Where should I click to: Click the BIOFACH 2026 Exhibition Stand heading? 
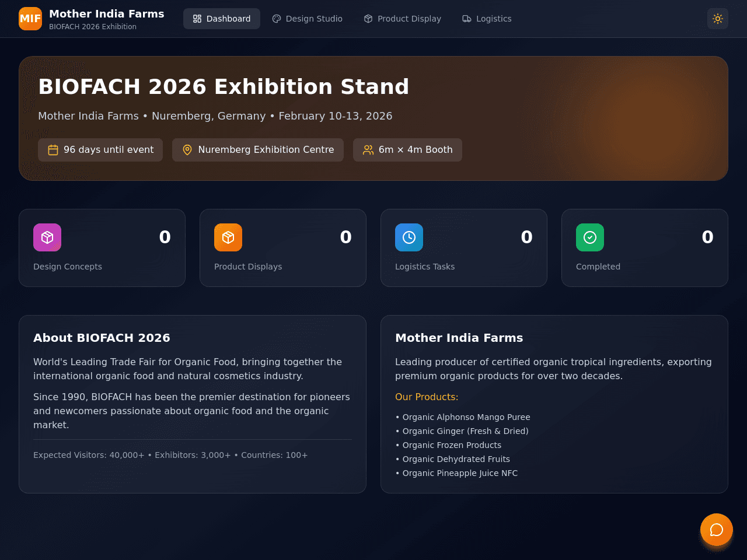pos(224,87)
